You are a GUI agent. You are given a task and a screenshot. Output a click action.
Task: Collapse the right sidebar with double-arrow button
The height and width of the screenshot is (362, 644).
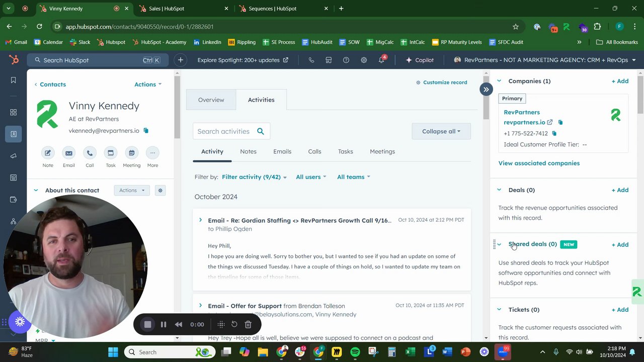(486, 89)
